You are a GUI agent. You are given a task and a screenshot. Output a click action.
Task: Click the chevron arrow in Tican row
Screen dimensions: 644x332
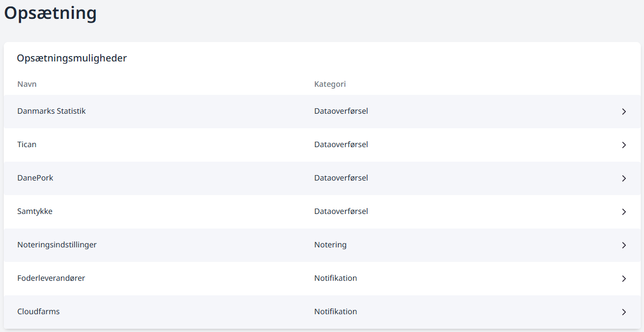tap(624, 145)
